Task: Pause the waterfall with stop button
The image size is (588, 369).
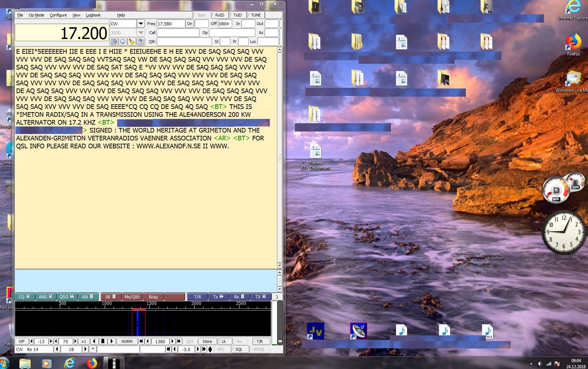Action: [x=103, y=341]
